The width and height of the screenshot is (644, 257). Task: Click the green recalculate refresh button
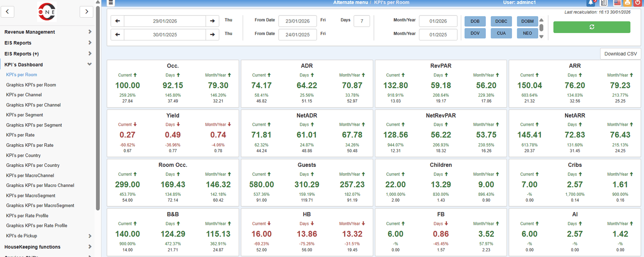592,27
